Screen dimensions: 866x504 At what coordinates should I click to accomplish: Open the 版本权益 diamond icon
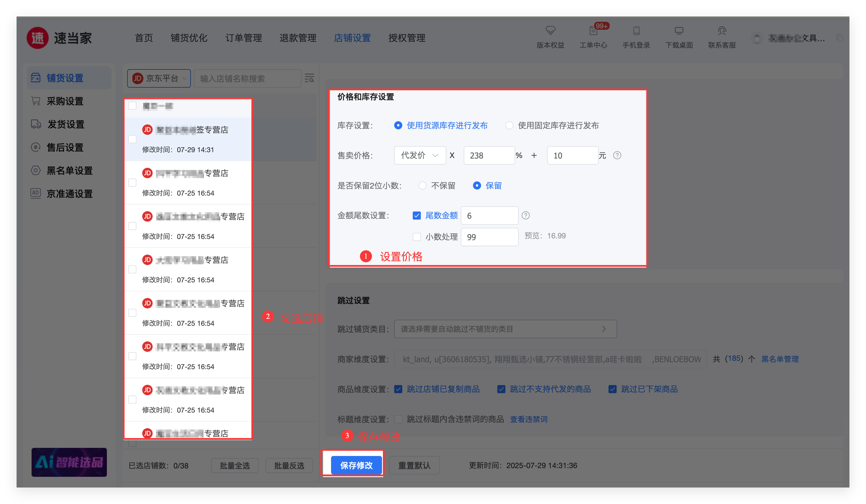pos(550,31)
